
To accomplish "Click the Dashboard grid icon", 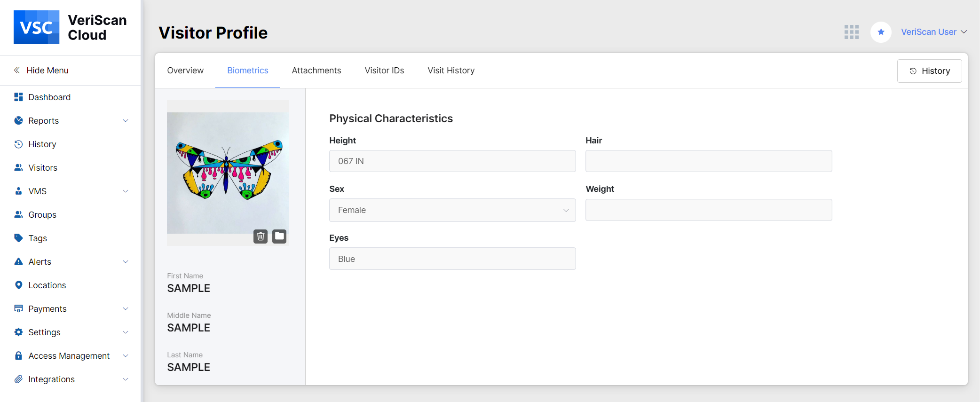I will click(x=18, y=97).
